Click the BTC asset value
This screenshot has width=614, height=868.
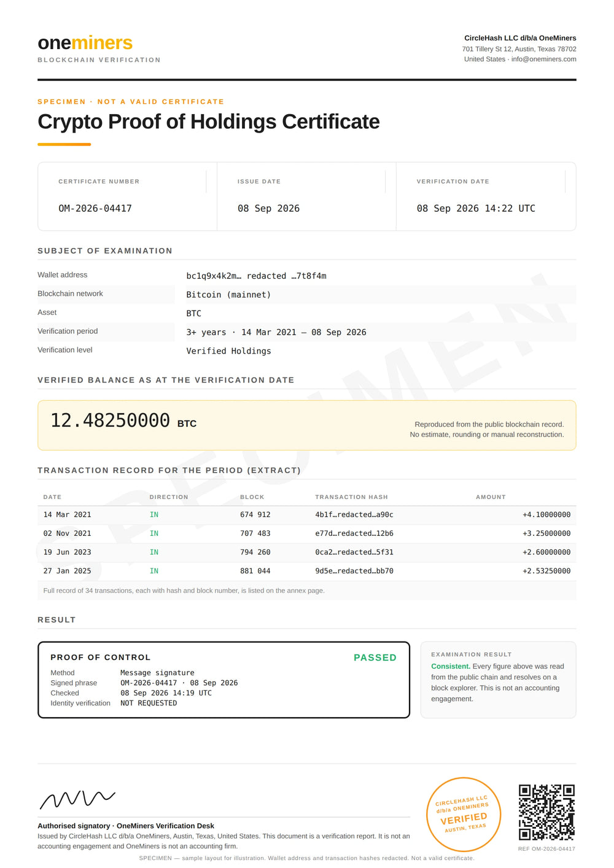pyautogui.click(x=194, y=314)
